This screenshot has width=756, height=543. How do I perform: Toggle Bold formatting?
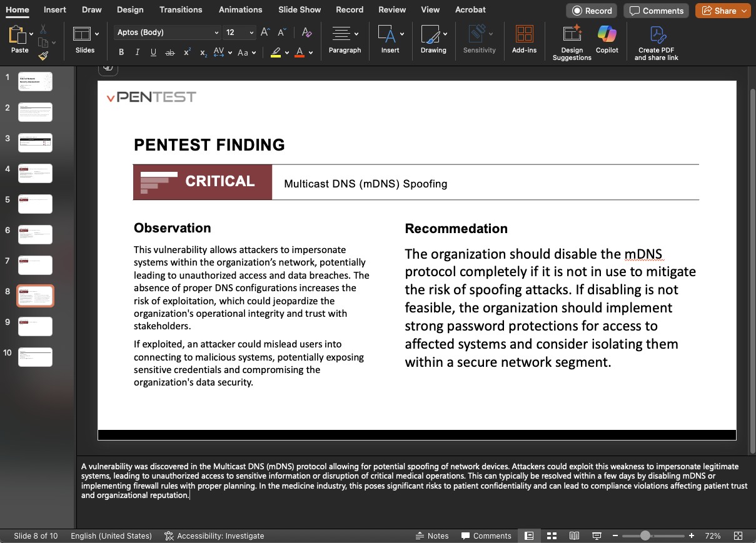pyautogui.click(x=121, y=52)
